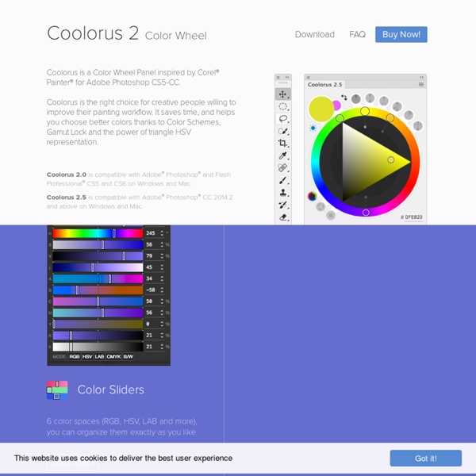Click the gray square shape button
This screenshot has height=476, width=476.
(331, 215)
